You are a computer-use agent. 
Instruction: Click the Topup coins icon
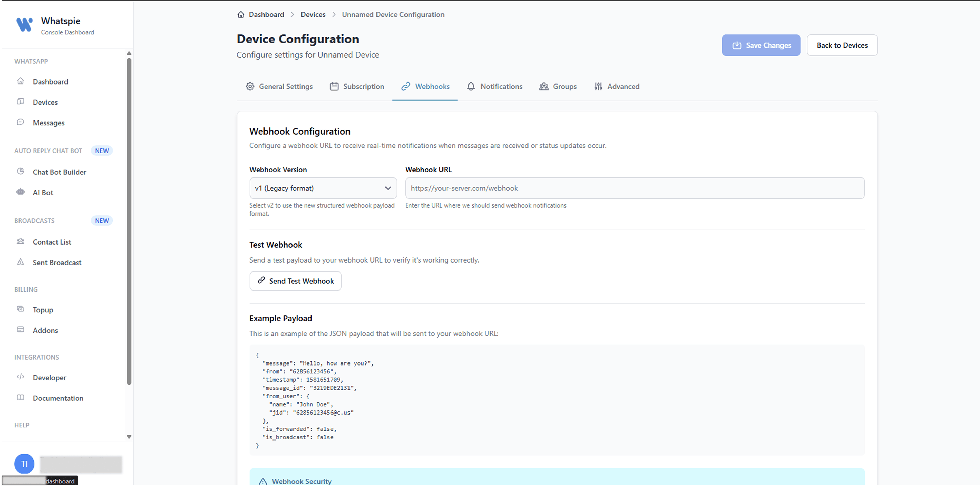(x=21, y=309)
